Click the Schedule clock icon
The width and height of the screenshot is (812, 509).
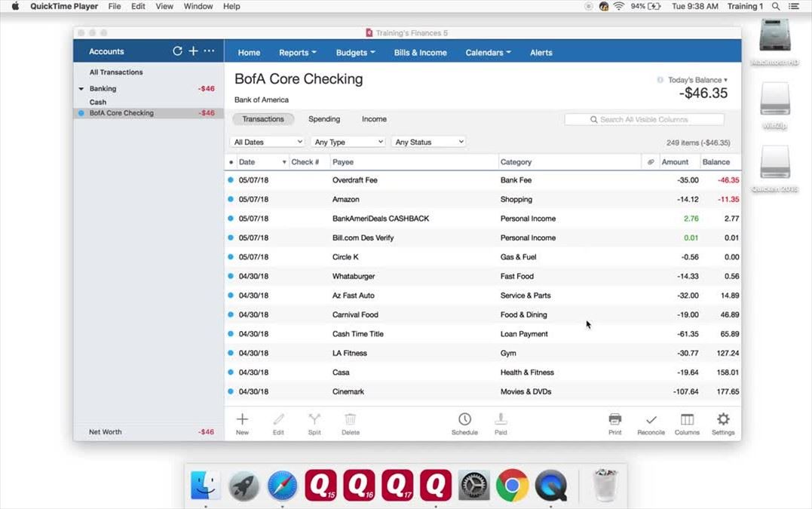tap(464, 420)
